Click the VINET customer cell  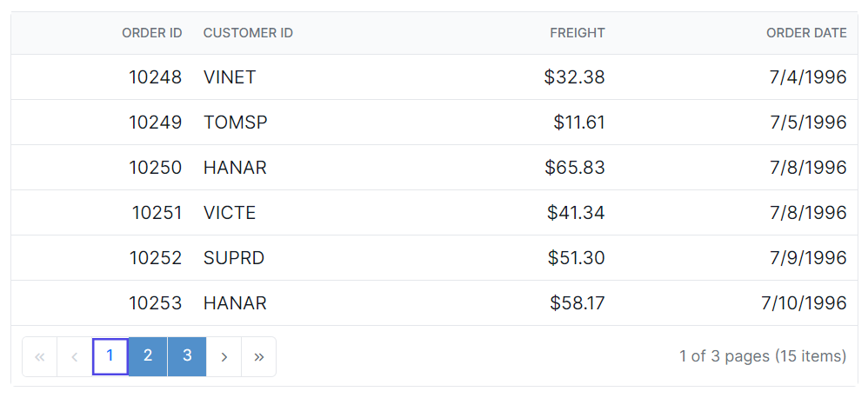tap(230, 77)
